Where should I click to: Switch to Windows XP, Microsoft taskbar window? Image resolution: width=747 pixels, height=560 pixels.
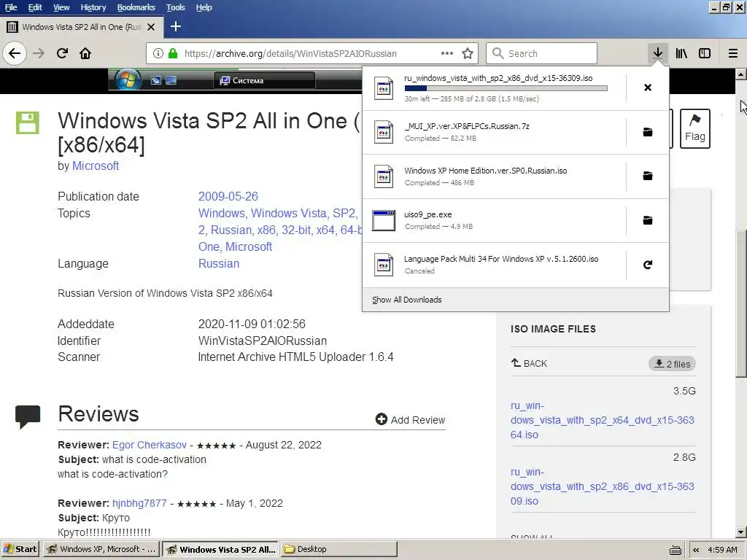coord(101,549)
